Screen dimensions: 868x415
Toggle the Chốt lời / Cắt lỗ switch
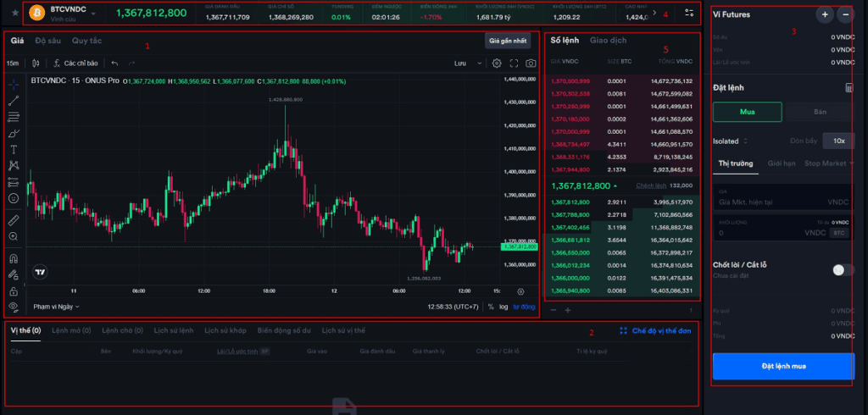tap(843, 269)
